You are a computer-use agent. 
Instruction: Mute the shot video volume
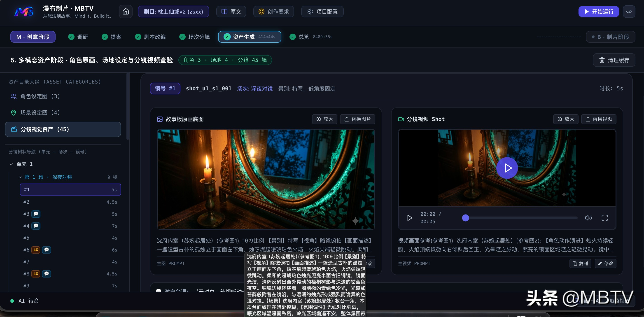(588, 218)
